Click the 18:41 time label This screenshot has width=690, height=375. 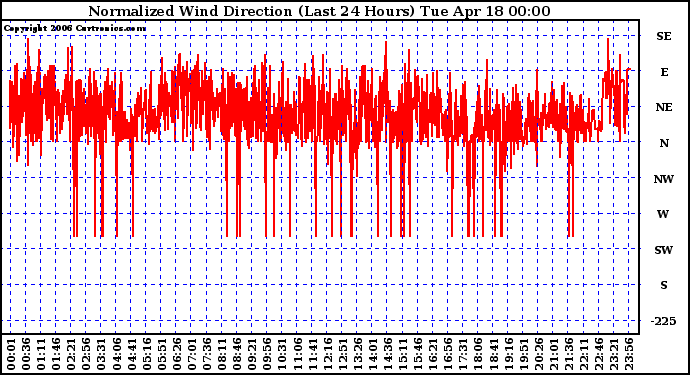493,354
